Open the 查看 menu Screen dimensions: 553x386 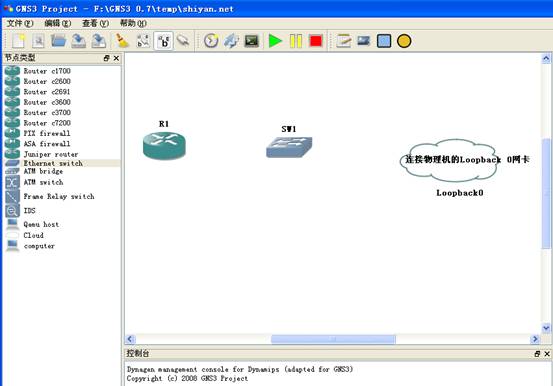95,23
